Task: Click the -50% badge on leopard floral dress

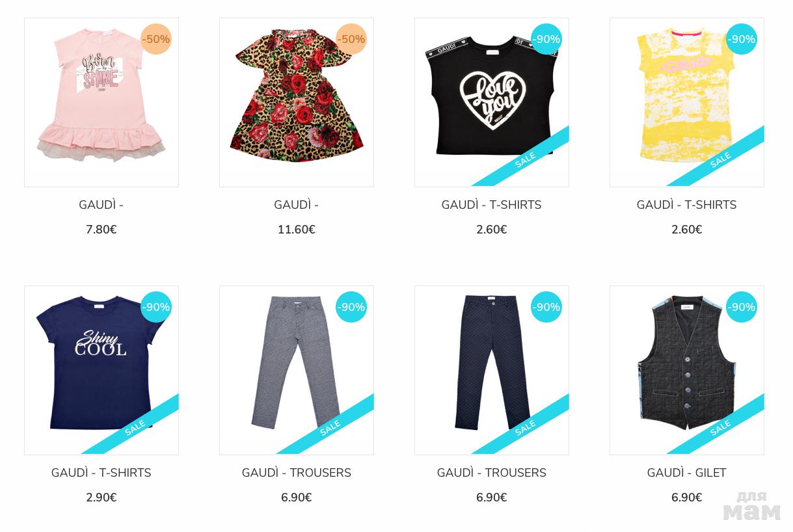Action: (x=351, y=39)
